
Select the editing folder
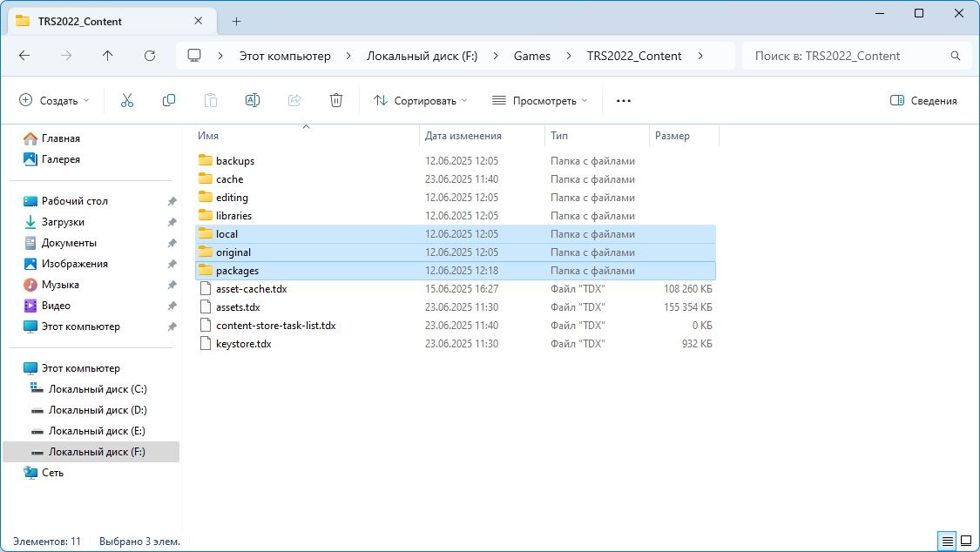pos(456,198)
